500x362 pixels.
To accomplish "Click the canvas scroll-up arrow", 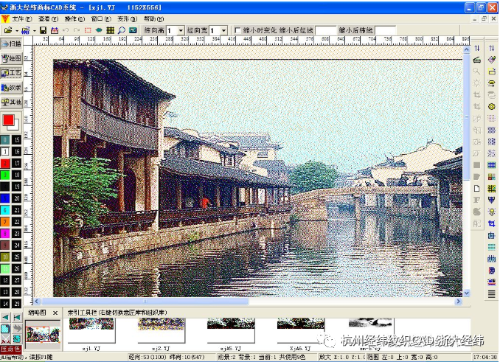I will pyautogui.click(x=466, y=50).
